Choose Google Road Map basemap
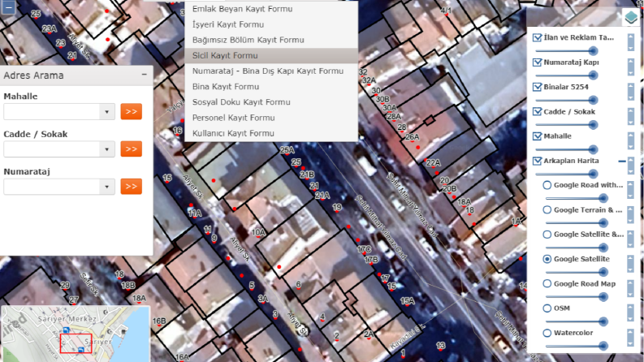 [547, 283]
